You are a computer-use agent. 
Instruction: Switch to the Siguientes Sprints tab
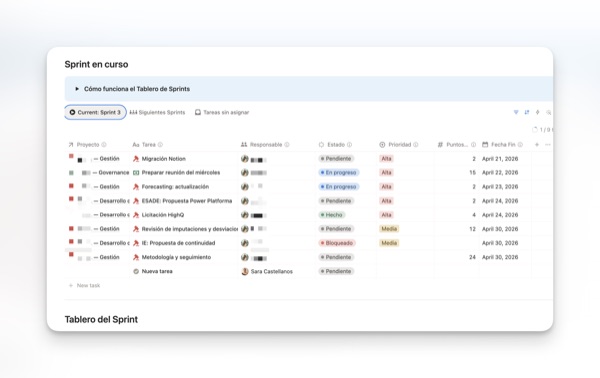point(157,112)
